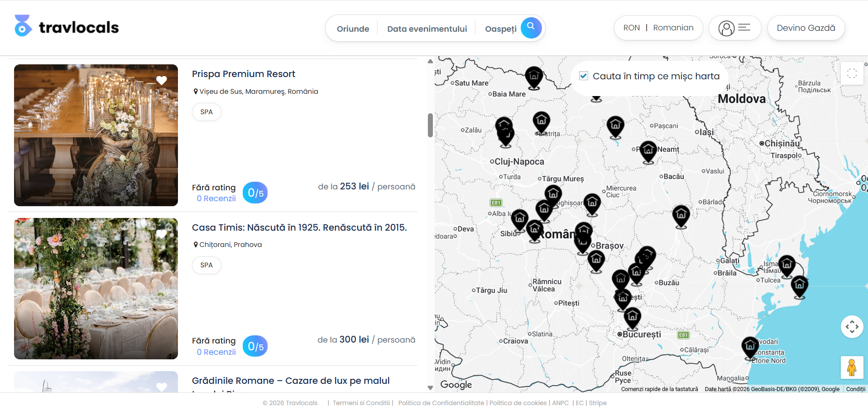Click map marker near Baia Mare
This screenshot has width=868, height=411.
click(x=534, y=77)
